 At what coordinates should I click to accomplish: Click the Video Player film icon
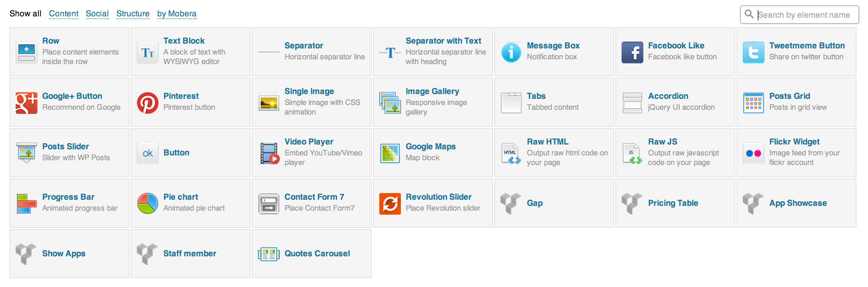pos(269,153)
